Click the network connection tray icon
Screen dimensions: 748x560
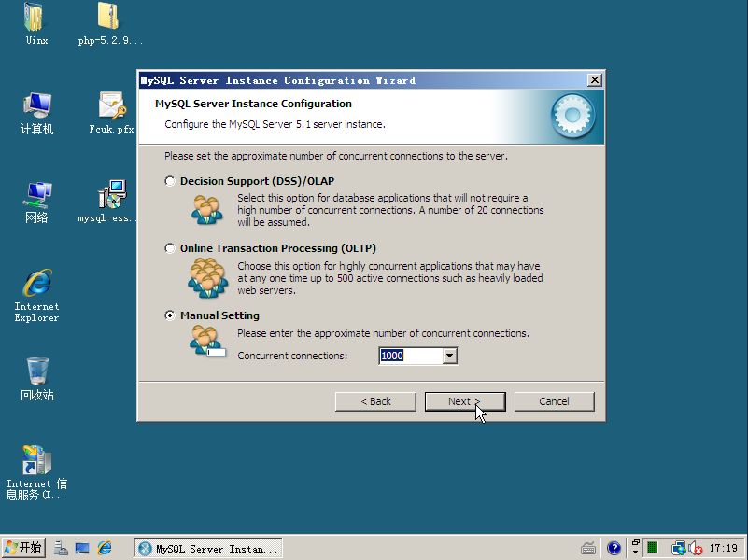678,548
